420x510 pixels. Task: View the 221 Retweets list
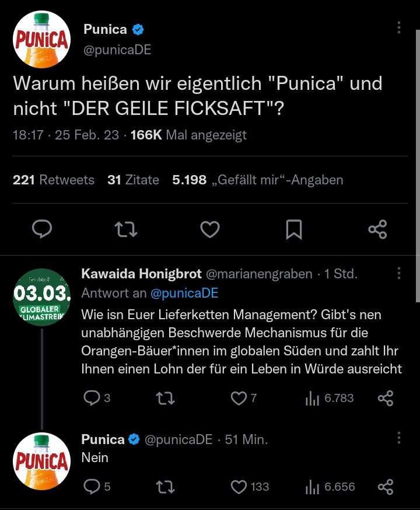coord(54,180)
